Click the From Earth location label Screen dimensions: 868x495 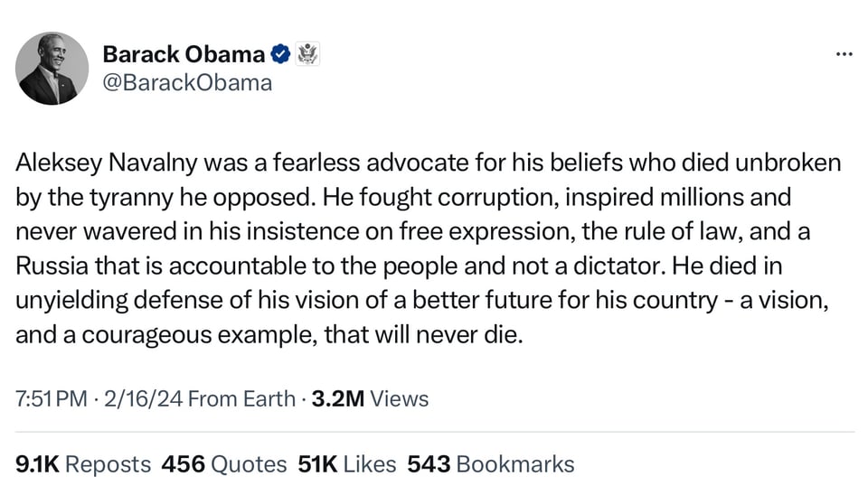(241, 398)
